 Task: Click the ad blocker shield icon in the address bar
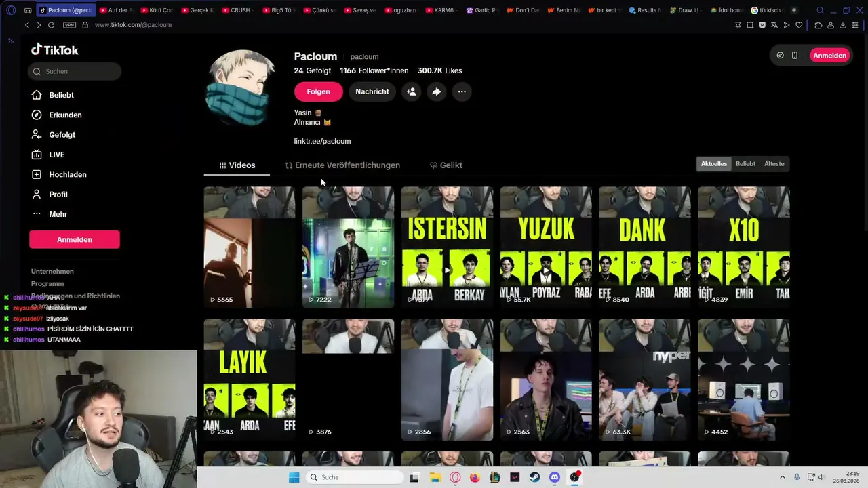(762, 25)
